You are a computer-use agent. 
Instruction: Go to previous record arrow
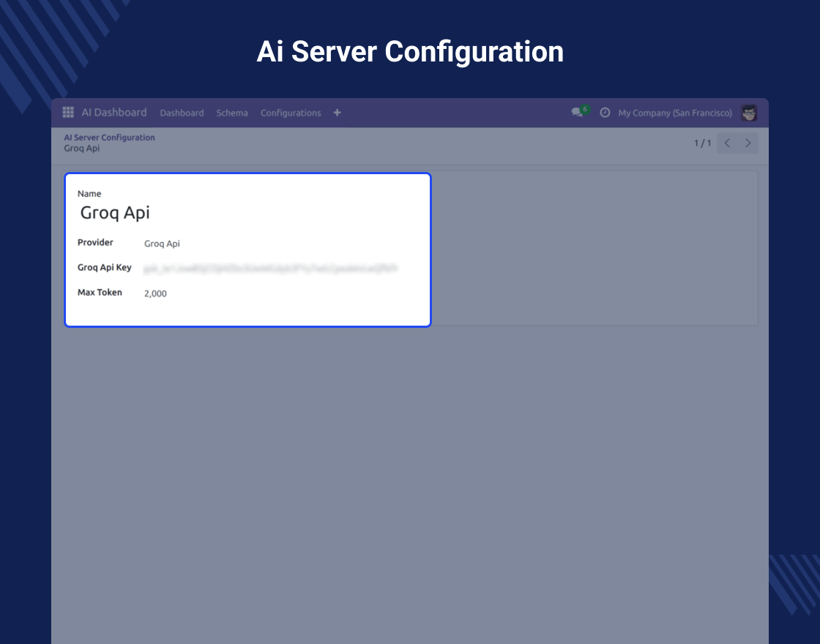point(727,143)
